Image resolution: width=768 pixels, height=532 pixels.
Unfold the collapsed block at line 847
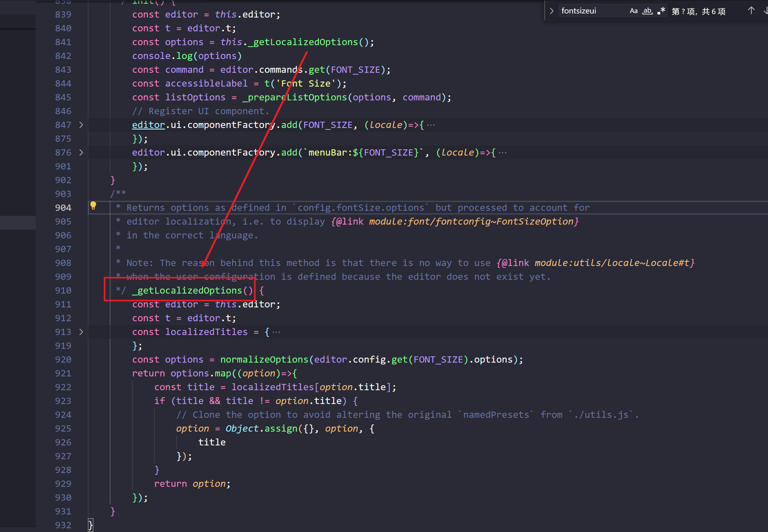tap(81, 125)
